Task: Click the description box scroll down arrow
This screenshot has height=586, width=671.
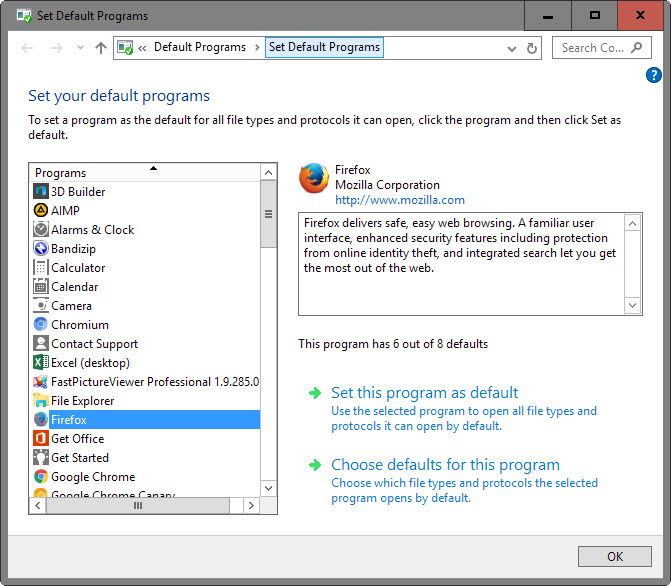Action: (x=632, y=306)
